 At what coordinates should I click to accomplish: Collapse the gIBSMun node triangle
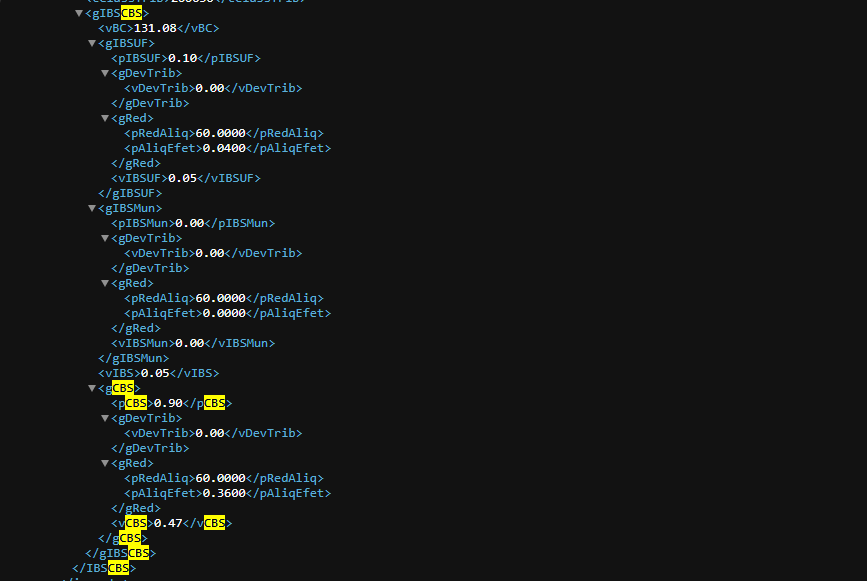point(92,208)
